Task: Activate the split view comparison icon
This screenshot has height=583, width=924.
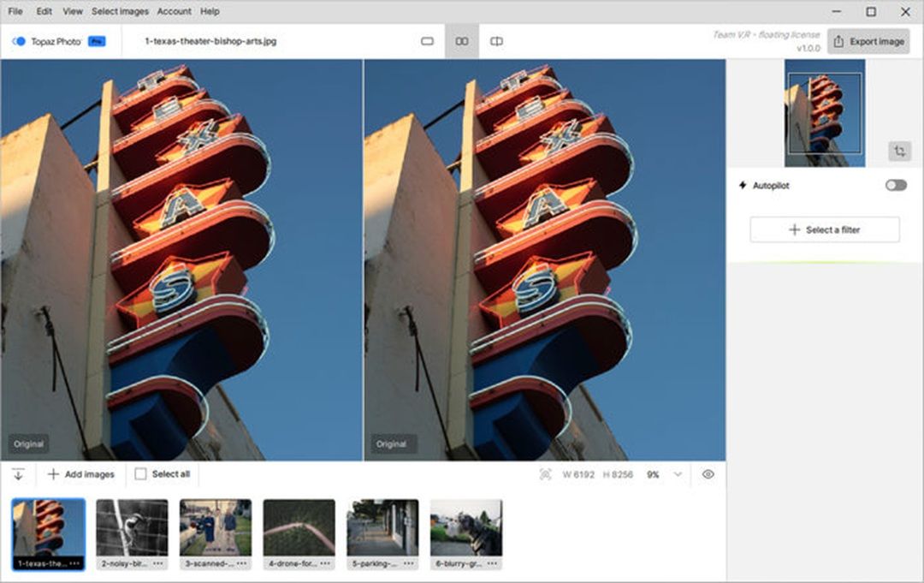Action: [x=496, y=40]
